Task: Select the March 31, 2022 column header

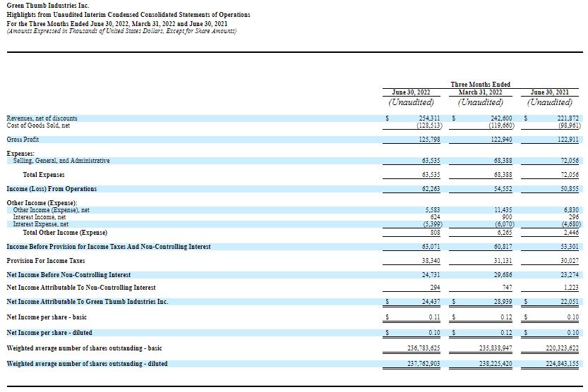Action: point(480,92)
